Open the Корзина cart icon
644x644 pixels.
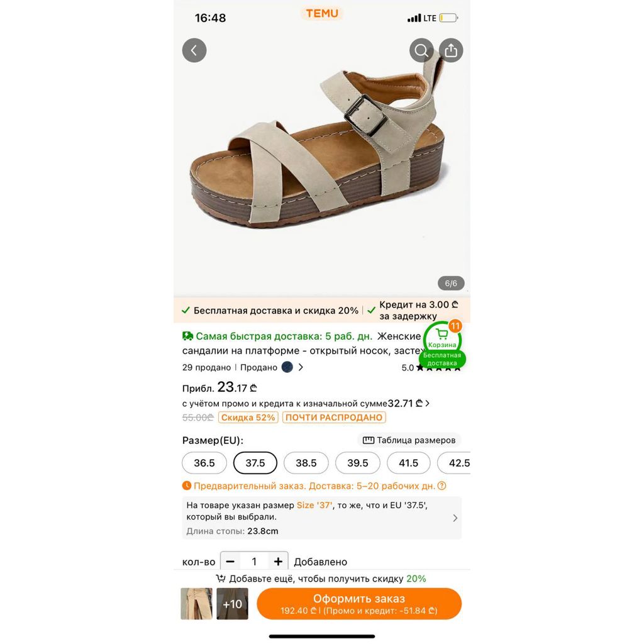pos(442,339)
